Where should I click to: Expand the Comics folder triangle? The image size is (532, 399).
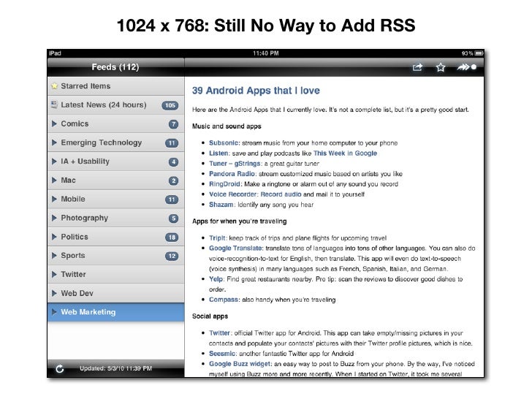tap(54, 123)
